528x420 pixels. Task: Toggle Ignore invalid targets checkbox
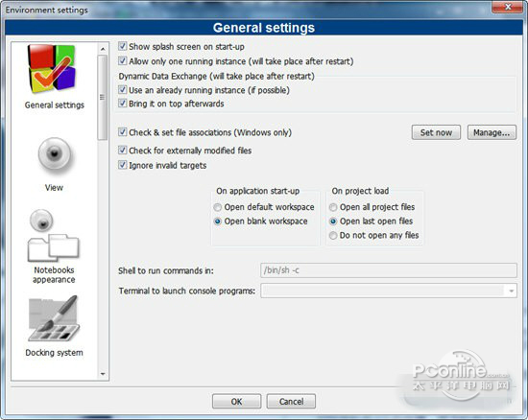[123, 165]
